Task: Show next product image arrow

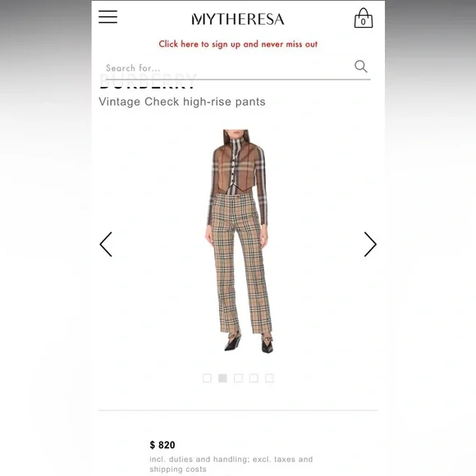Action: click(x=370, y=245)
